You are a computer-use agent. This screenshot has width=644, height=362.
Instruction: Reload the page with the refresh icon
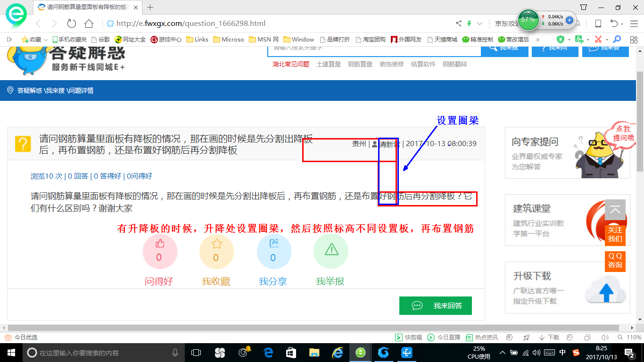72,24
